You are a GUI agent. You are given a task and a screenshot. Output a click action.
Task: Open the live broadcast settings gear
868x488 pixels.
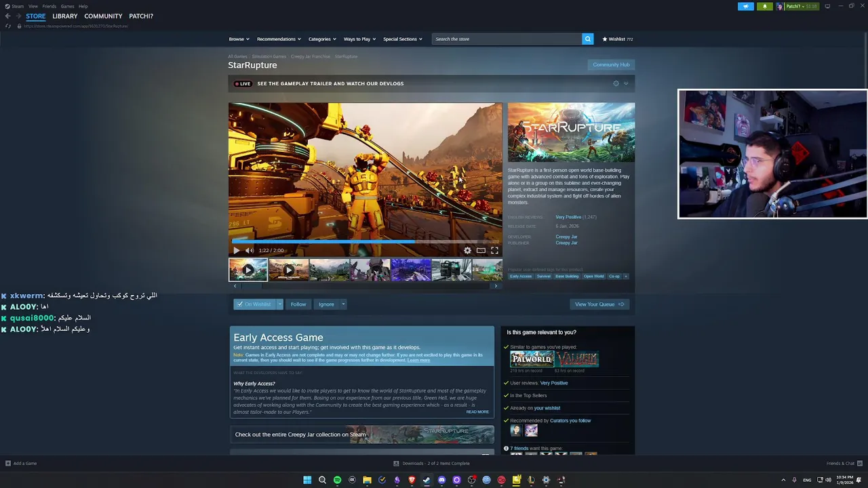[616, 83]
